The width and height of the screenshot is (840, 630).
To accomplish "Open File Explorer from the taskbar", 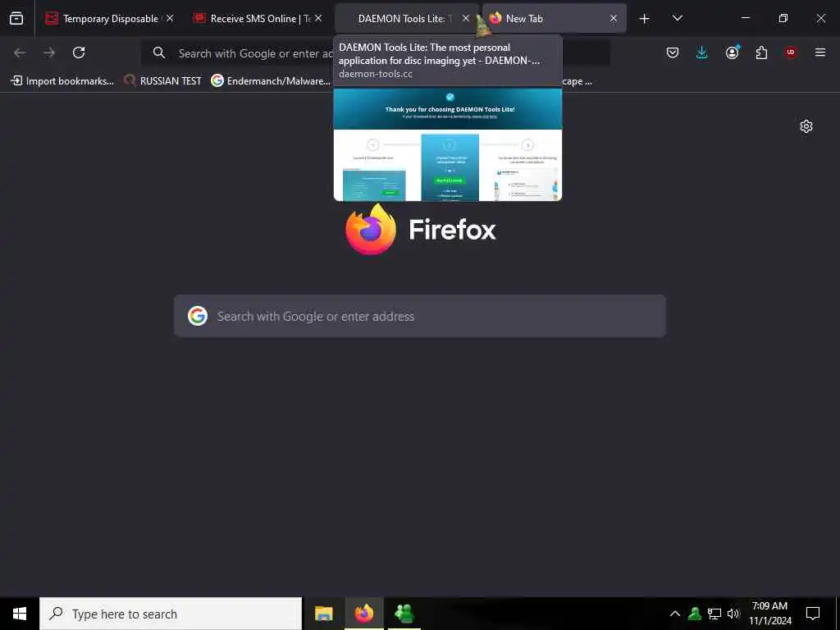I will click(323, 614).
